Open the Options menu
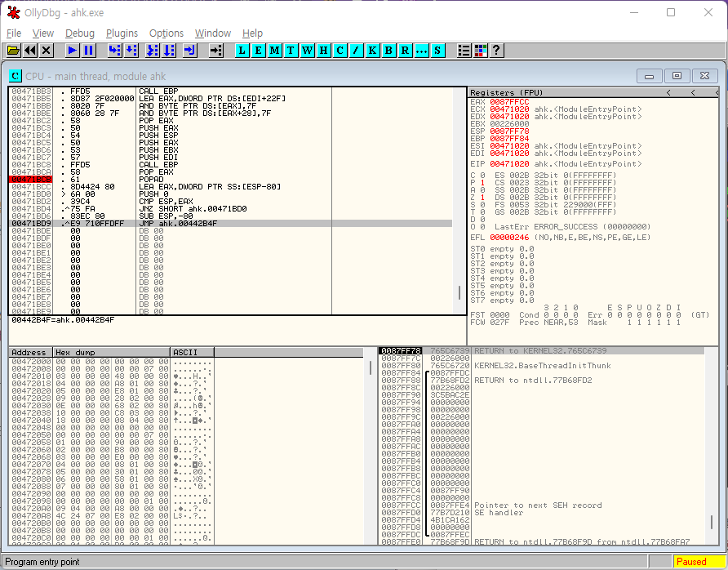 point(166,33)
